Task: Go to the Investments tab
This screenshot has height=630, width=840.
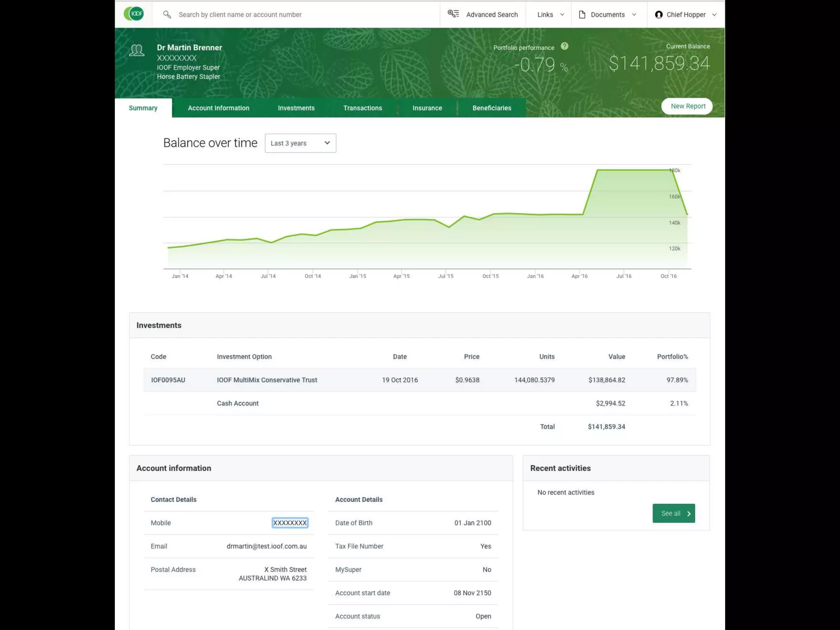Action: tap(296, 108)
